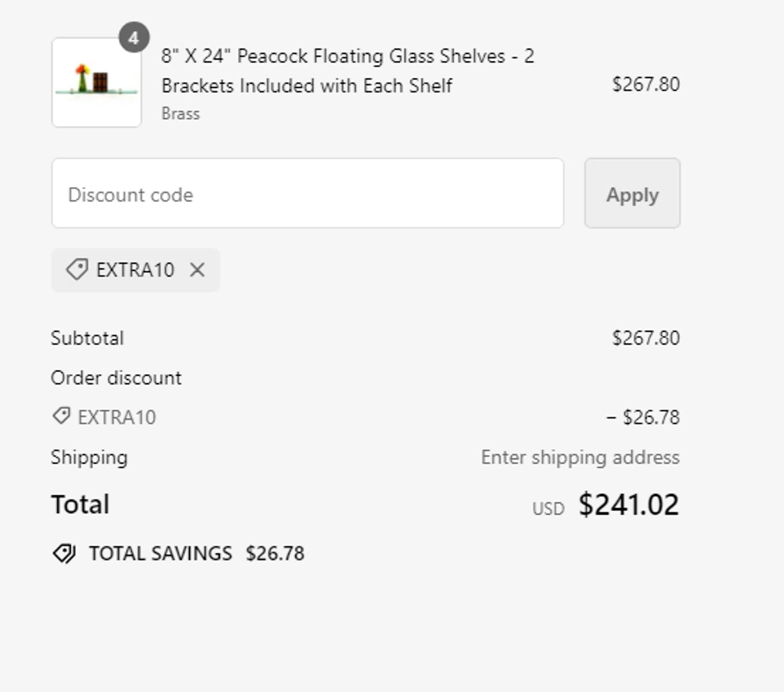Click the TOTAL SAVINGS text
The width and height of the screenshot is (784, 692).
pyautogui.click(x=160, y=553)
